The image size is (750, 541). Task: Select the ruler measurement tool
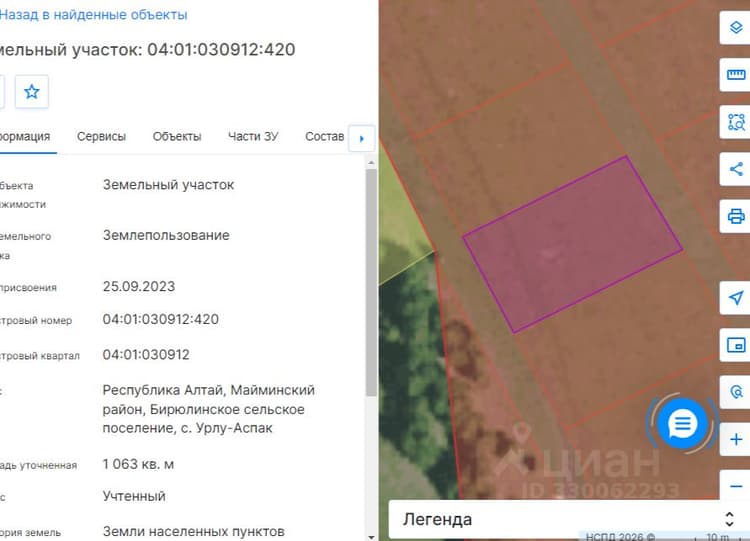point(736,74)
